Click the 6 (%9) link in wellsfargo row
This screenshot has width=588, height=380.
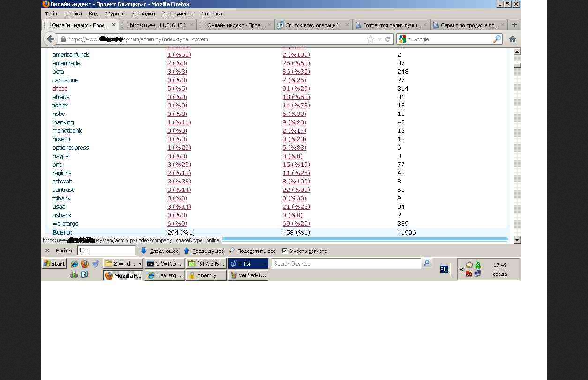point(177,224)
